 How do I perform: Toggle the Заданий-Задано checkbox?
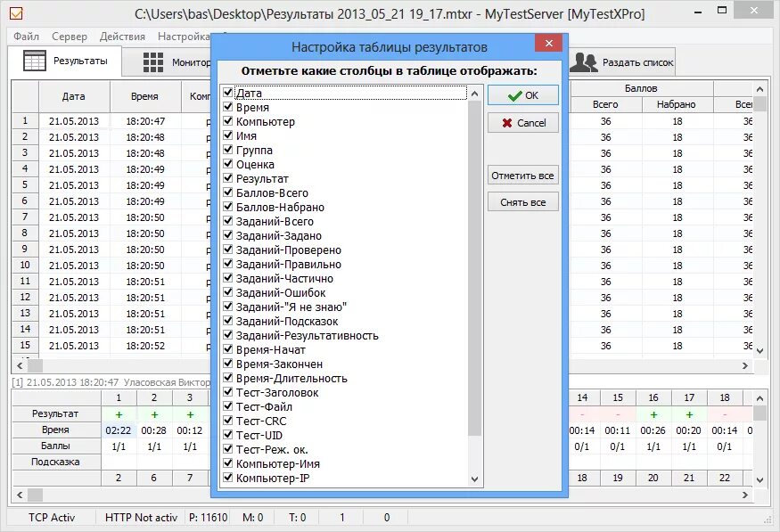coord(228,235)
